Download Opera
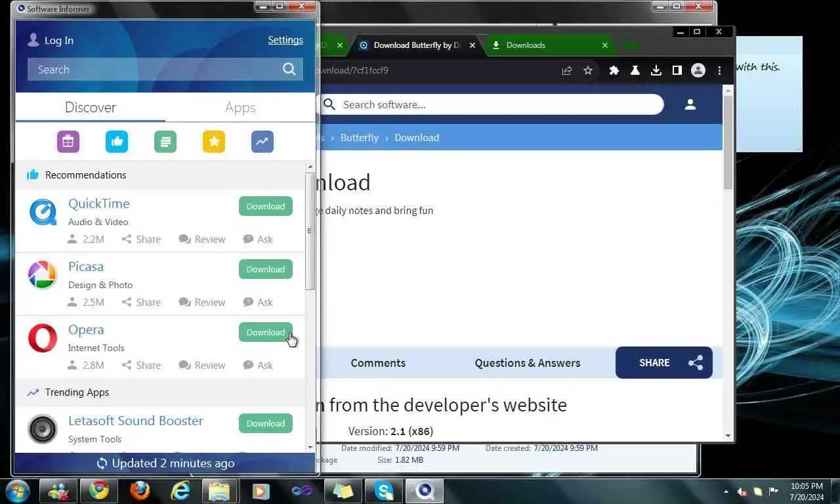Screen dimensions: 840x504 coord(266,332)
